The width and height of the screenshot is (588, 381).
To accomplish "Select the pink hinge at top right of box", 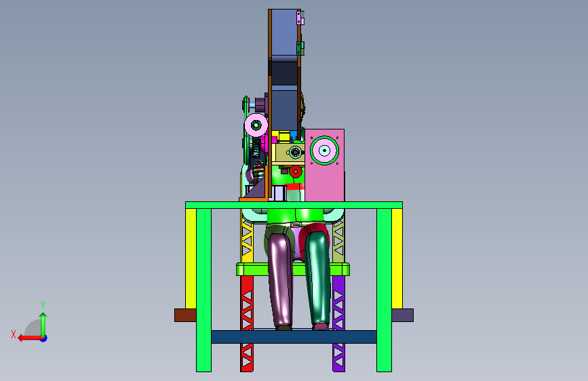I will coord(300,18).
